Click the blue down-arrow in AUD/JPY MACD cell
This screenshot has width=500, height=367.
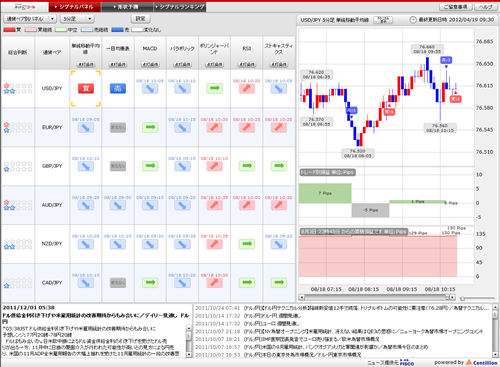point(150,205)
